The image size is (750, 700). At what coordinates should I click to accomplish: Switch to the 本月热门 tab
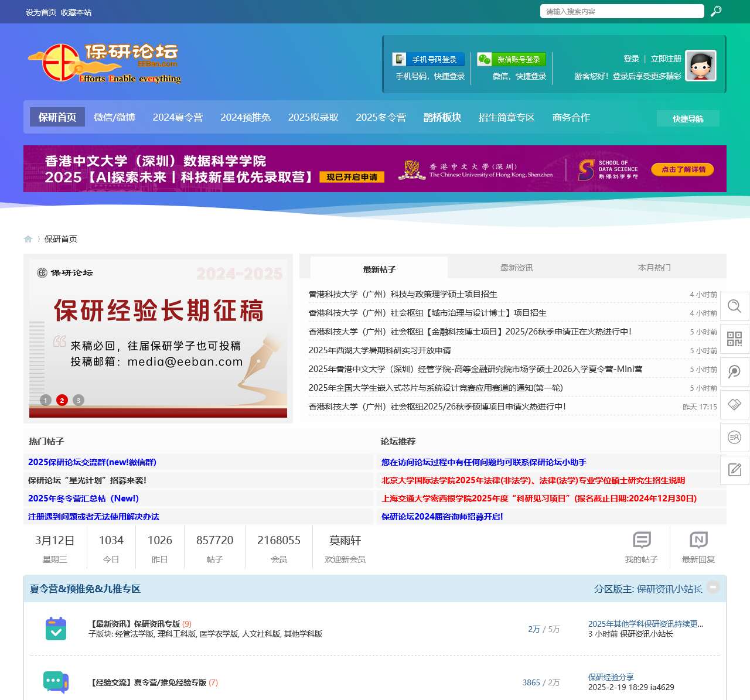pyautogui.click(x=654, y=268)
